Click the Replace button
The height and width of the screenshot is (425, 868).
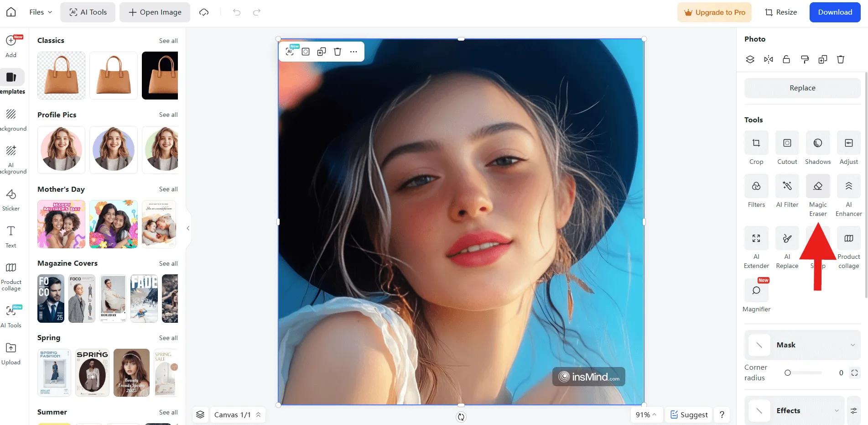(x=802, y=88)
